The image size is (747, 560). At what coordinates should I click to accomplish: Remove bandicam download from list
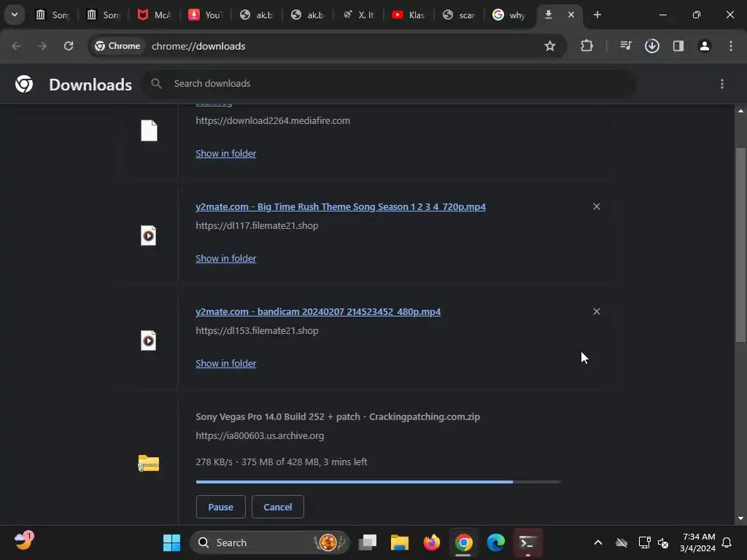(597, 311)
